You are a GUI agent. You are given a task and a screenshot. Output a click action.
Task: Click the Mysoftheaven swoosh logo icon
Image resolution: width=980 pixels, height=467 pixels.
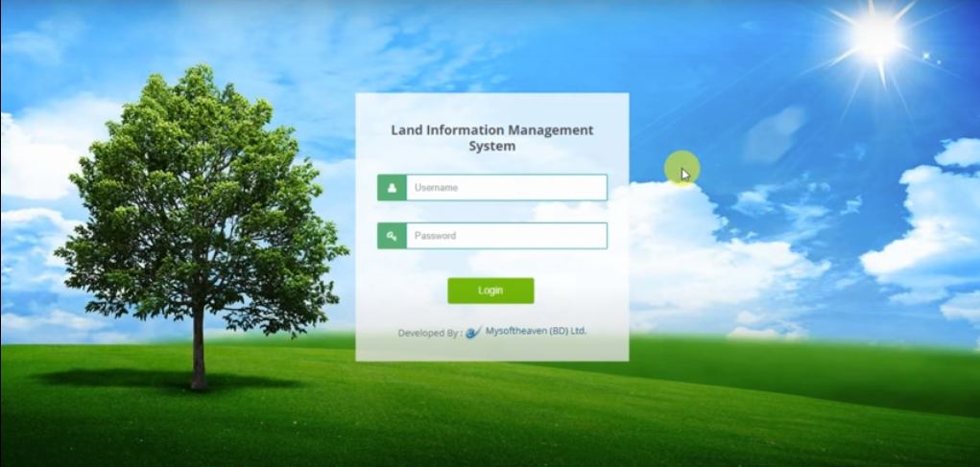473,333
